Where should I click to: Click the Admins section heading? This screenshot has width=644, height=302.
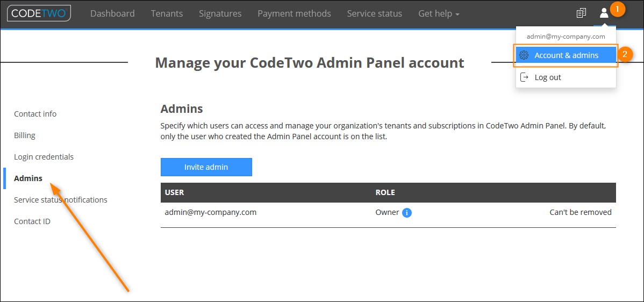(182, 109)
